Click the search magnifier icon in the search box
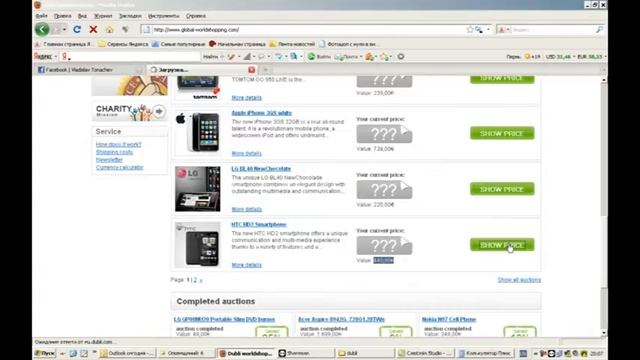The image size is (640, 360). pyautogui.click(x=599, y=30)
